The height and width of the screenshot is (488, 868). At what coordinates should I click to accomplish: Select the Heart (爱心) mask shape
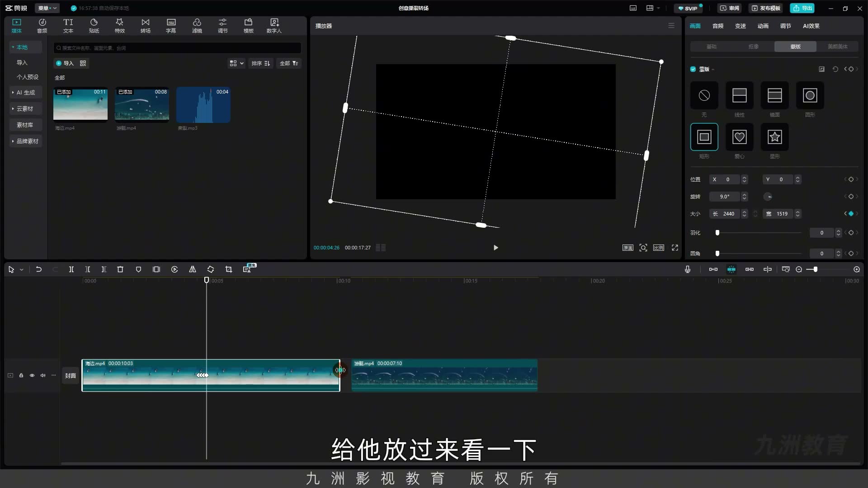739,137
